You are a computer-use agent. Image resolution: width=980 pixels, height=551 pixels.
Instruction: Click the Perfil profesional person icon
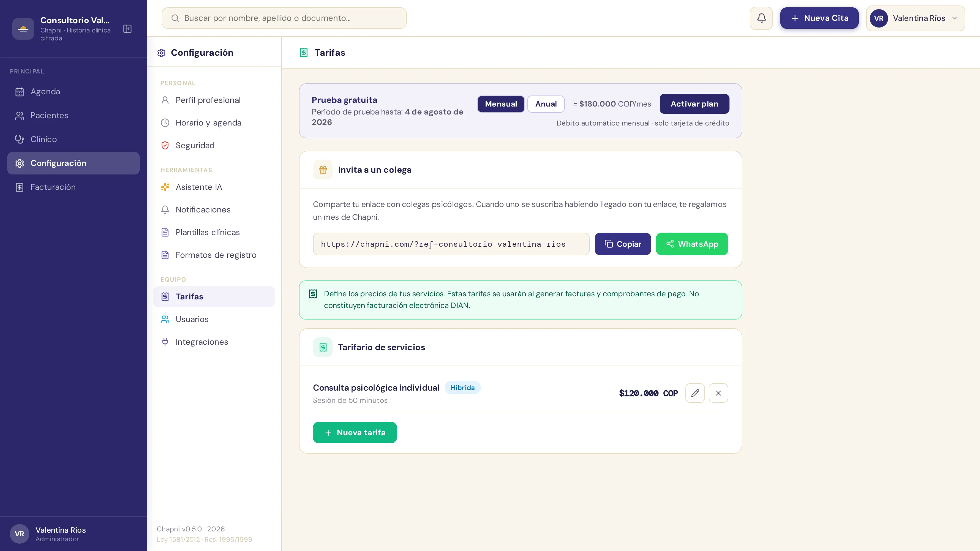pyautogui.click(x=165, y=100)
